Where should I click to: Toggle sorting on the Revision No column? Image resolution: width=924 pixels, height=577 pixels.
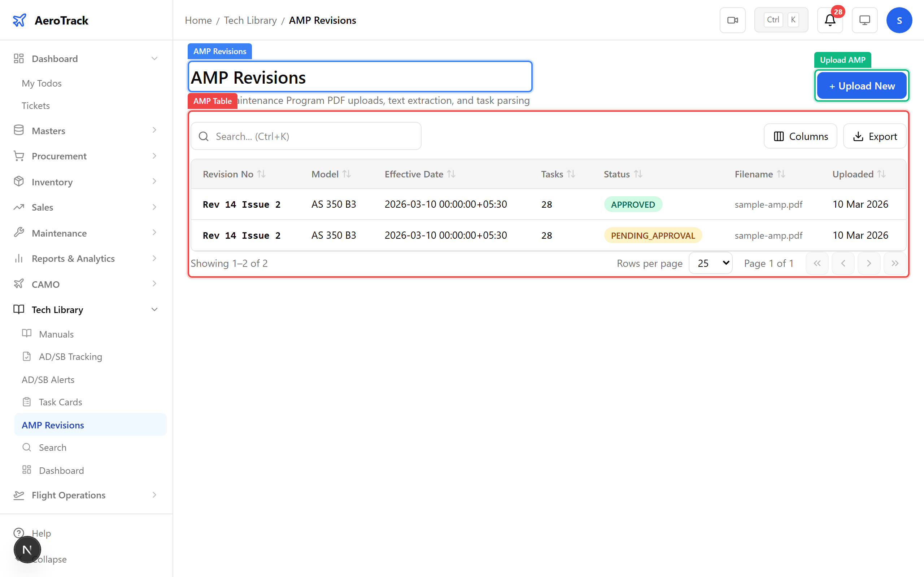(262, 173)
